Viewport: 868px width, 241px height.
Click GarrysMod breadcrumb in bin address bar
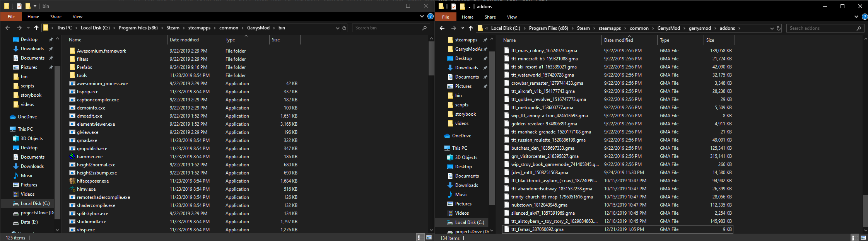(258, 28)
